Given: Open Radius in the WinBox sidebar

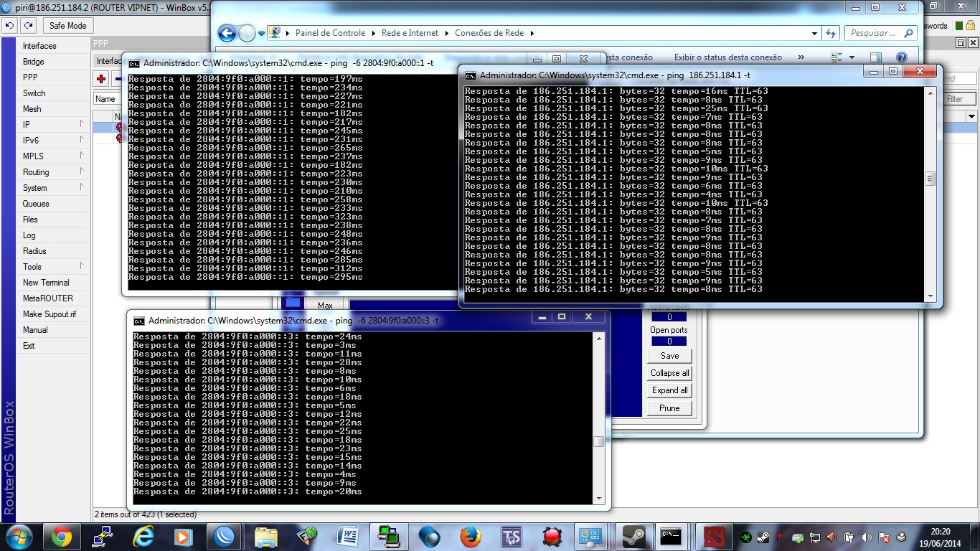Looking at the screenshot, I should (34, 251).
